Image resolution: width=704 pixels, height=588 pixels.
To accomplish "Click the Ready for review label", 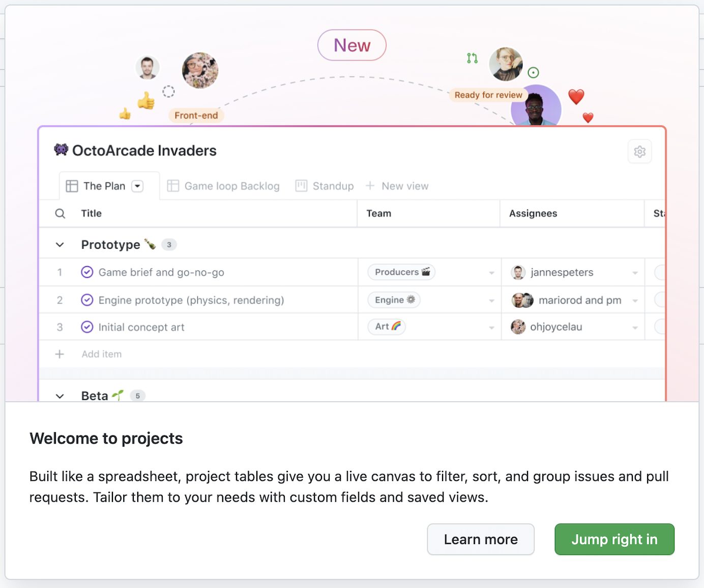I will (x=488, y=95).
